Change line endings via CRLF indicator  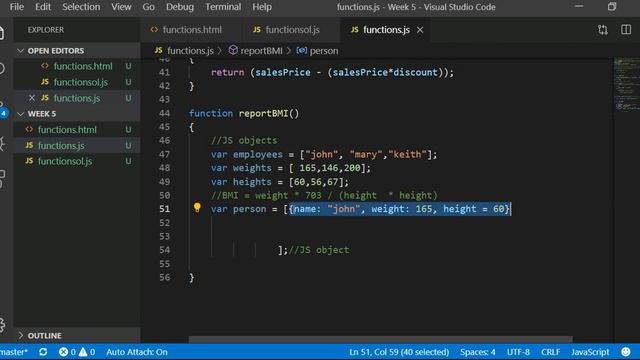(550, 352)
